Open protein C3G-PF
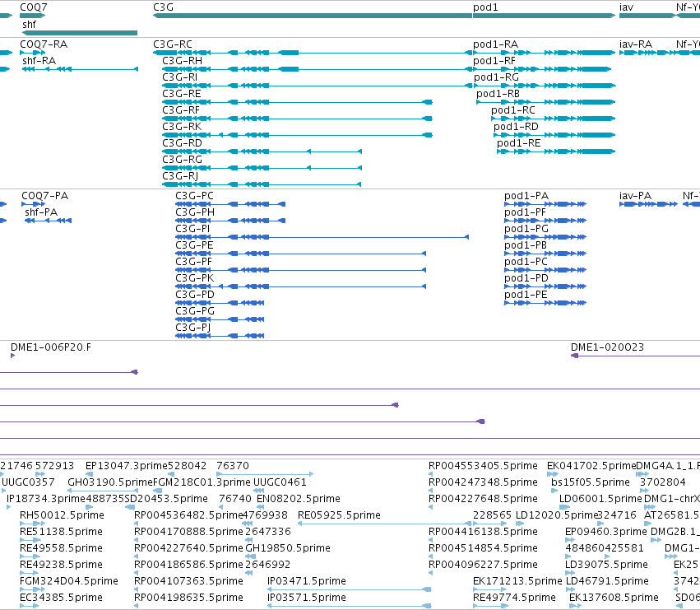700x610 pixels. pyautogui.click(x=194, y=262)
